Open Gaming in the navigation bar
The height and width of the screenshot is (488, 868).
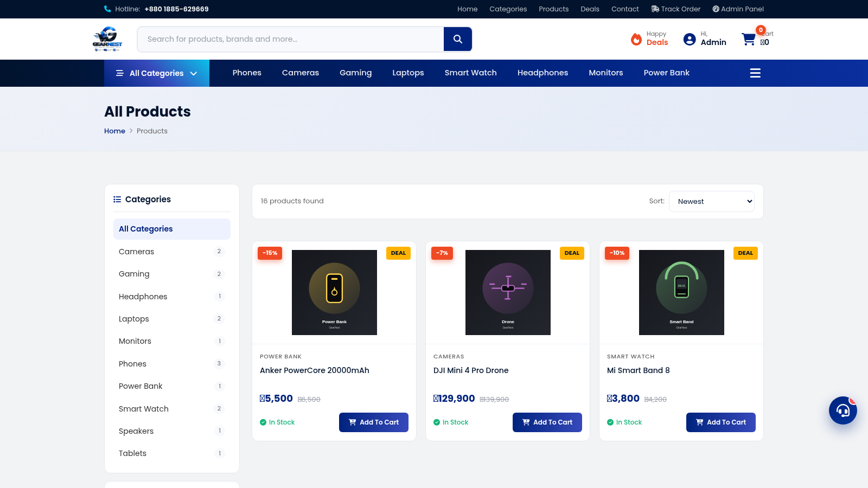356,73
